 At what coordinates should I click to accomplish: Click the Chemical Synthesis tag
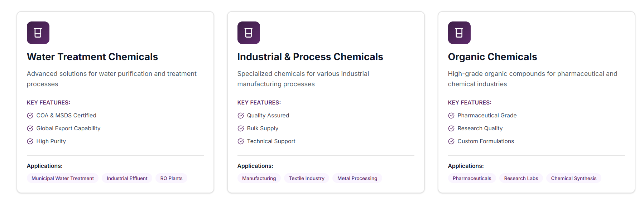pos(573,178)
